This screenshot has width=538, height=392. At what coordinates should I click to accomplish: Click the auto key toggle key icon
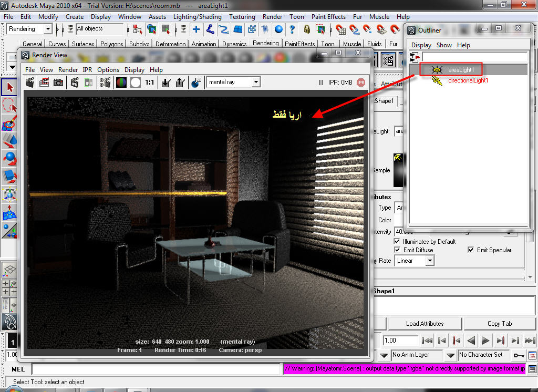point(519,356)
